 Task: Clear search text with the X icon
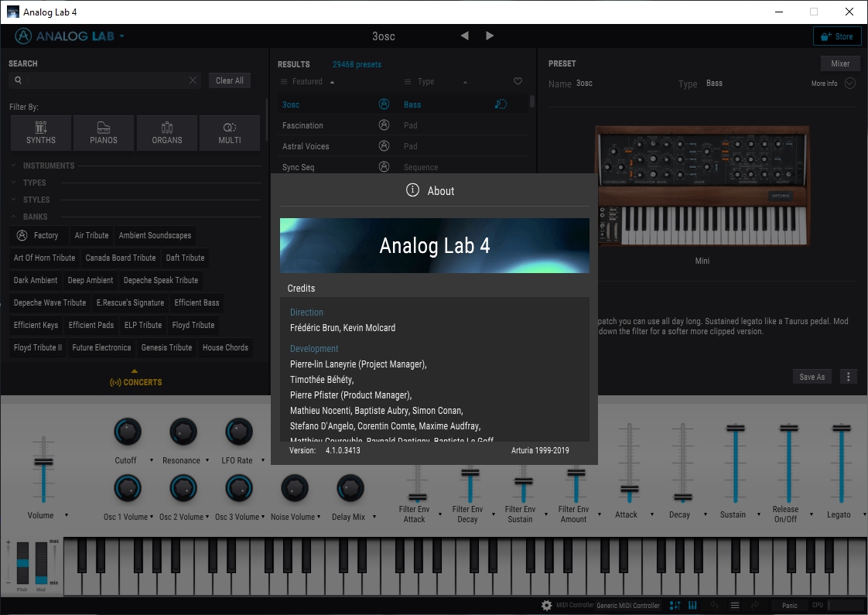coord(193,80)
